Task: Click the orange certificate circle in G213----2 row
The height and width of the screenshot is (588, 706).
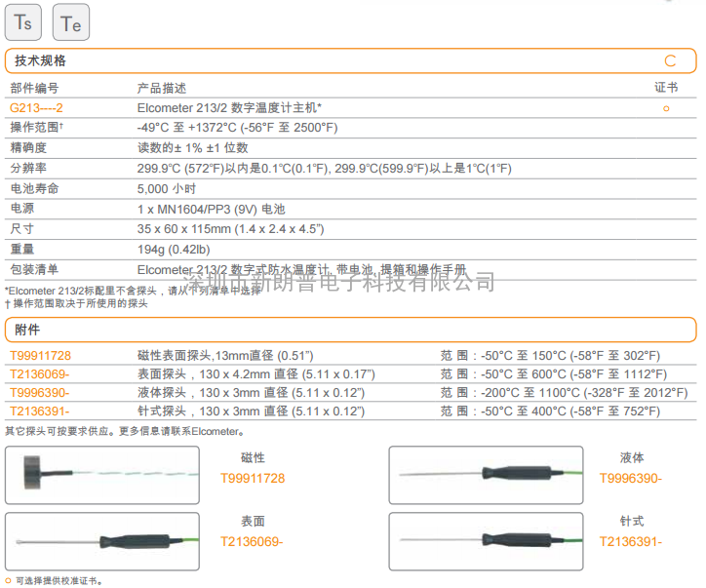Action: click(666, 108)
